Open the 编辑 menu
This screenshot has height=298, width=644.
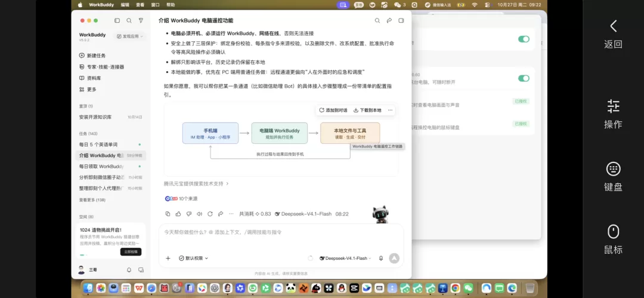click(x=125, y=5)
